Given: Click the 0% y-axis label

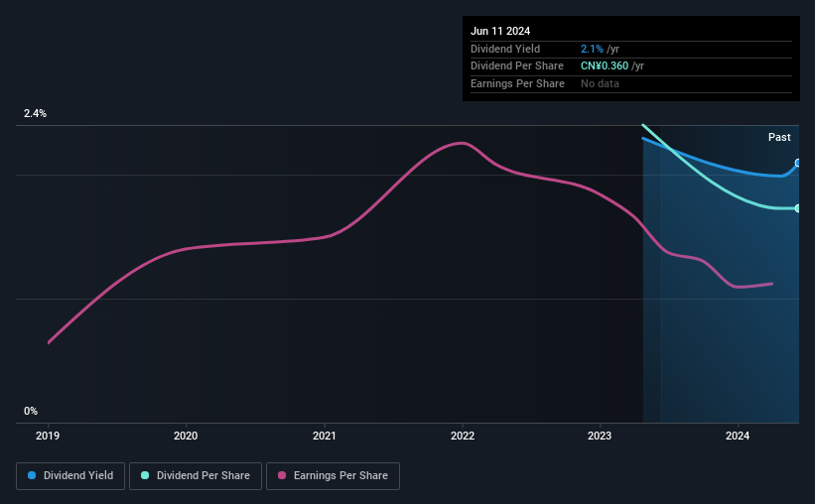Looking at the screenshot, I should pyautogui.click(x=31, y=411).
